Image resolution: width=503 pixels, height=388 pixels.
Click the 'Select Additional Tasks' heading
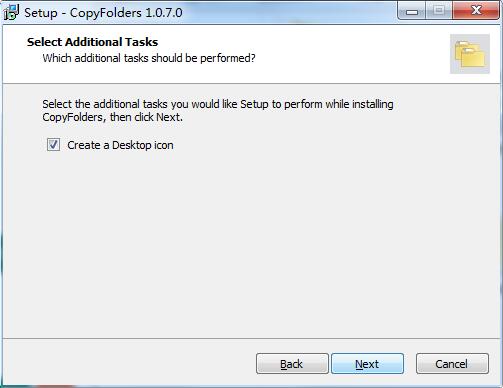[x=93, y=42]
